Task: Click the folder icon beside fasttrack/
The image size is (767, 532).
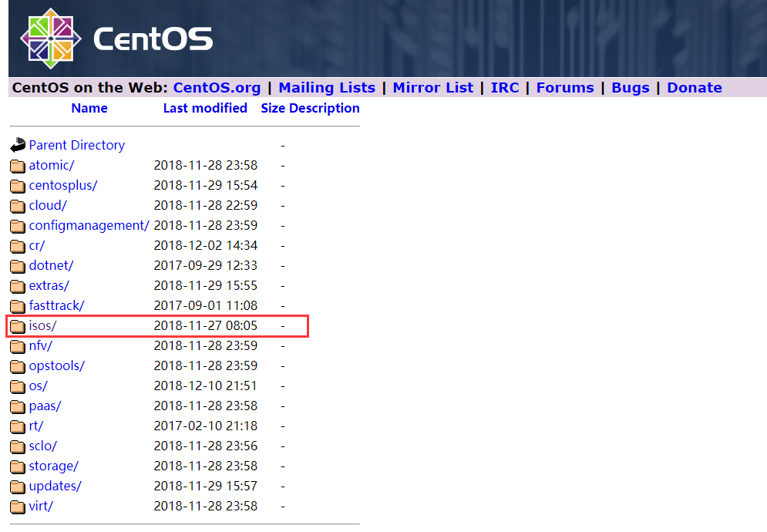Action: point(18,306)
